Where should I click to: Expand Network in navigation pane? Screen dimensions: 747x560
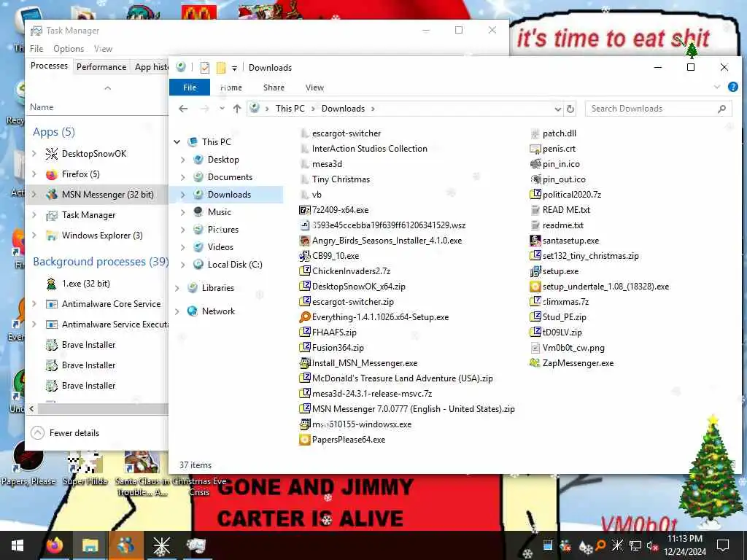click(177, 311)
